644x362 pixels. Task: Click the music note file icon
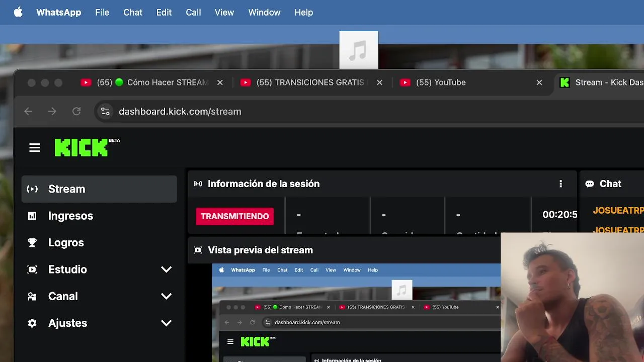pos(359,50)
